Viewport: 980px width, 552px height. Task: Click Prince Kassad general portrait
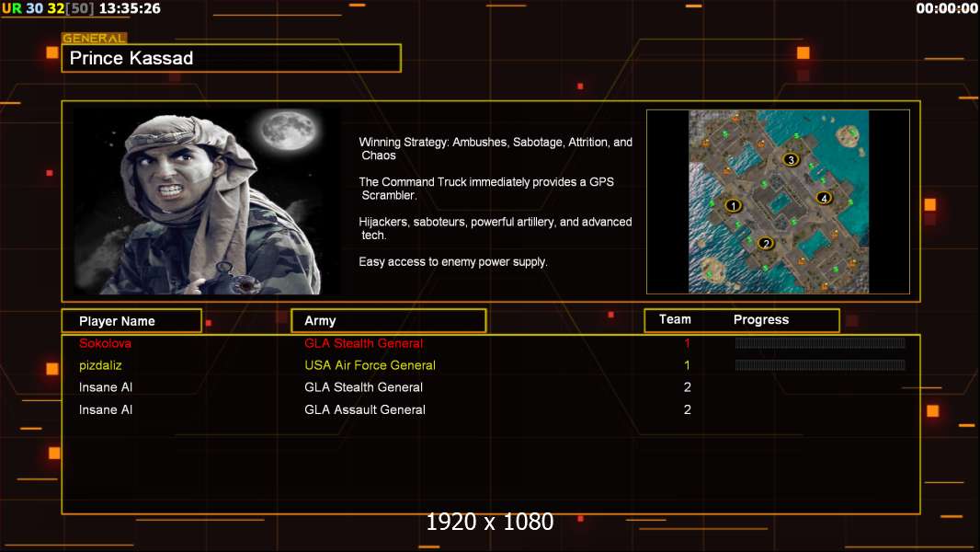point(207,201)
